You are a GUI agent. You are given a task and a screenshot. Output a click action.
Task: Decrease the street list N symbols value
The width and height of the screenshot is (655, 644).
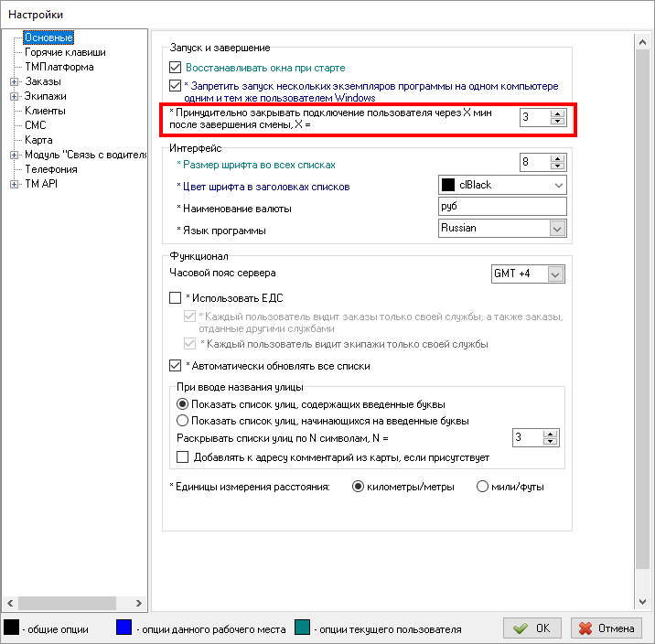pos(551,442)
